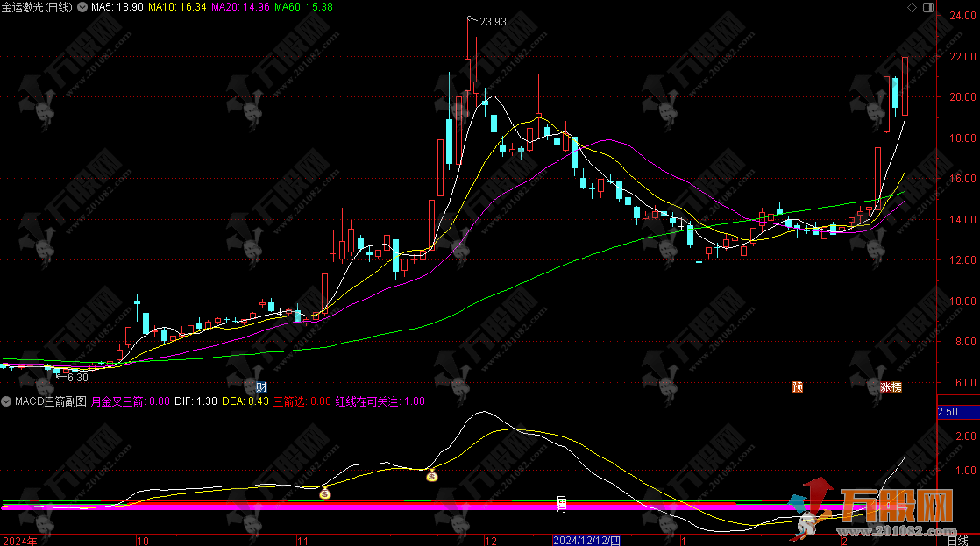This screenshot has height=546, width=980.
Task: Click the money bag signal near late November
Action: pyautogui.click(x=432, y=475)
